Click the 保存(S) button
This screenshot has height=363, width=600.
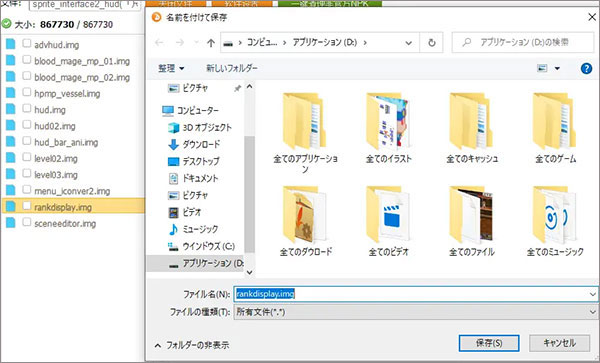point(489,343)
